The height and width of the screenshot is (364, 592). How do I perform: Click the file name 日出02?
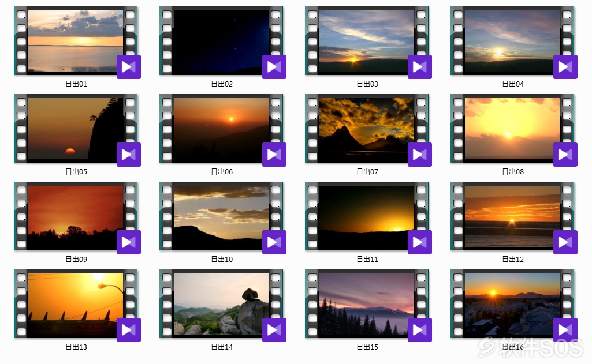[x=222, y=84]
